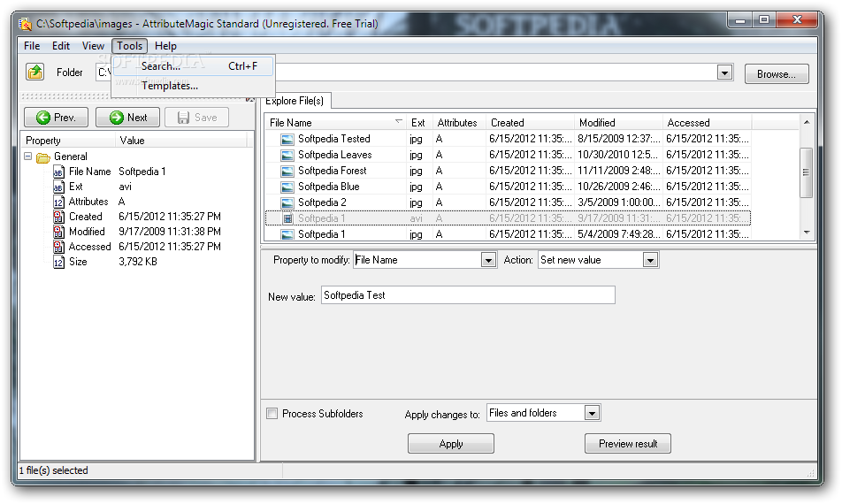Click the 1 file(s) selected status text
The height and width of the screenshot is (504, 842).
click(x=53, y=470)
